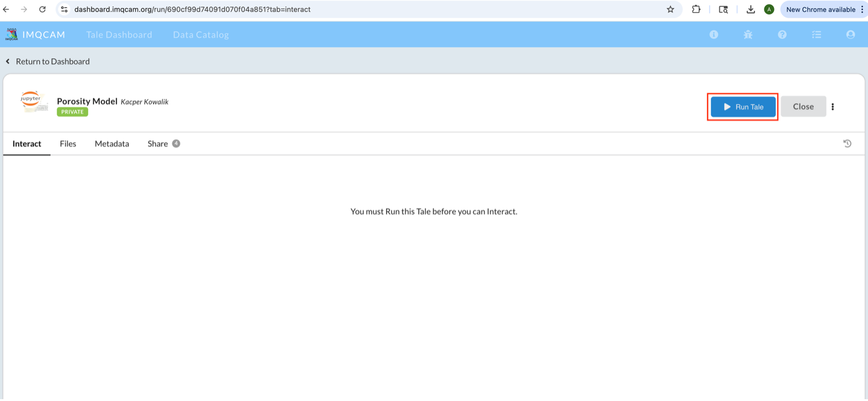Viewport: 868px width, 401px height.
Task: Open the task list icon in header
Action: (816, 35)
